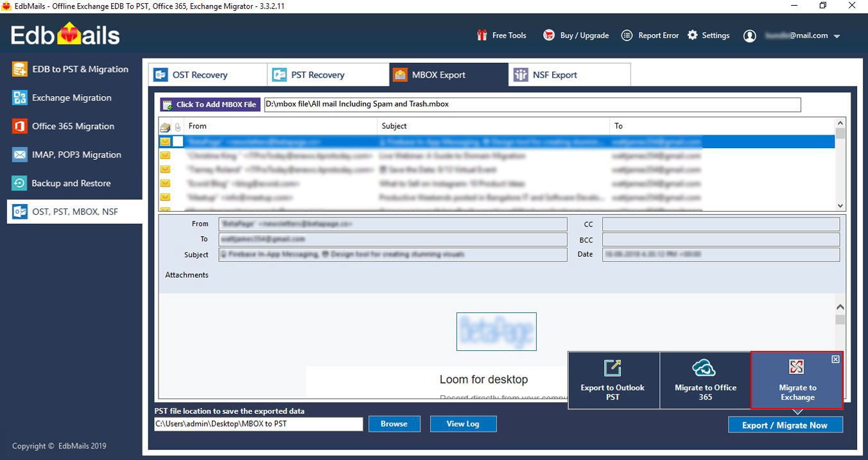Click the BCC field in message details
The height and width of the screenshot is (460, 868).
(x=721, y=239)
